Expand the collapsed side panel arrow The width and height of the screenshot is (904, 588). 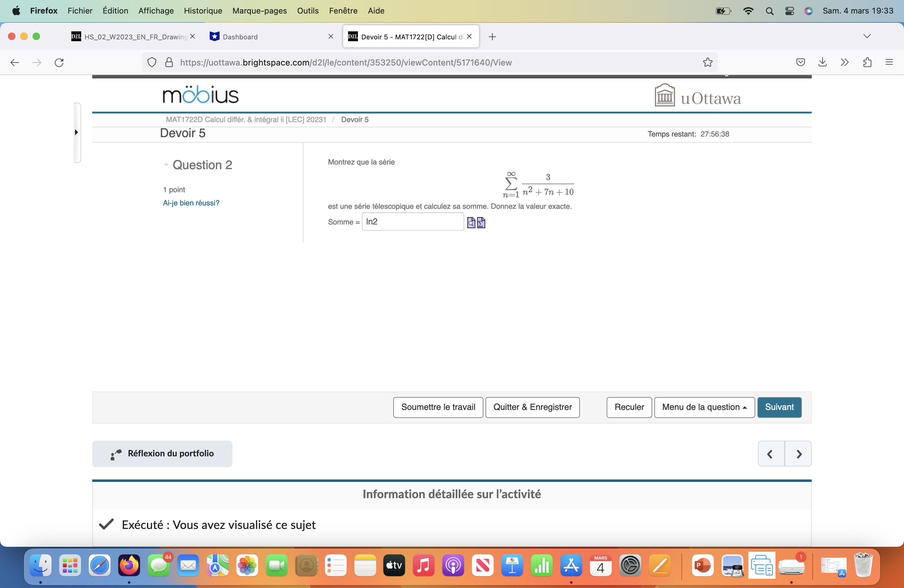(x=76, y=132)
